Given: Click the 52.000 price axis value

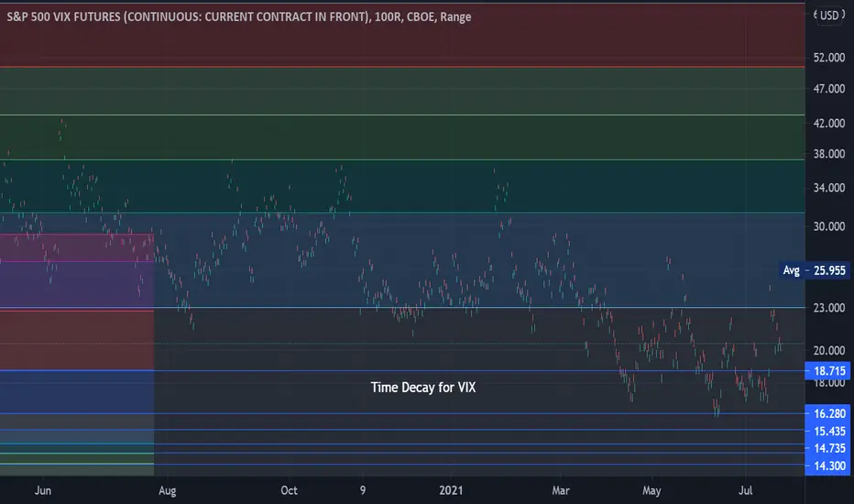Looking at the screenshot, I should tap(829, 58).
